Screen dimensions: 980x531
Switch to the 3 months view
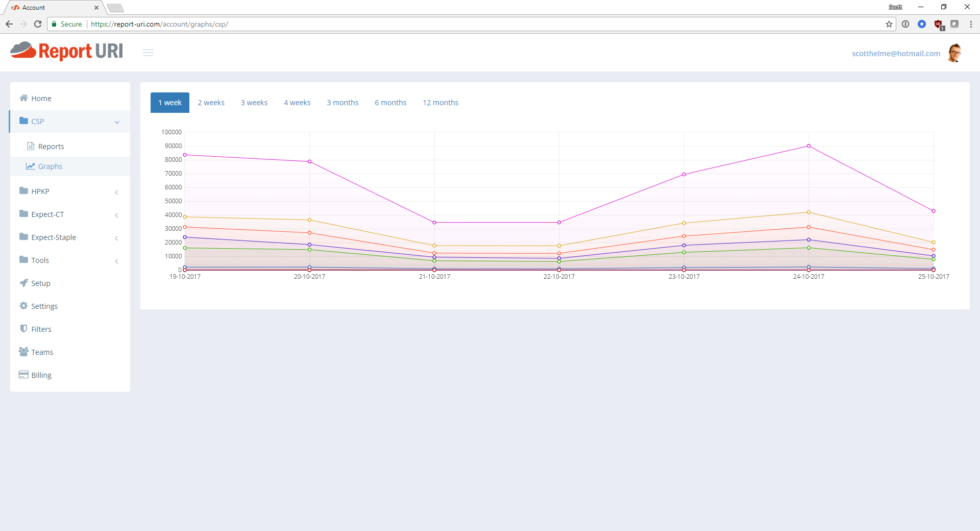pos(342,102)
